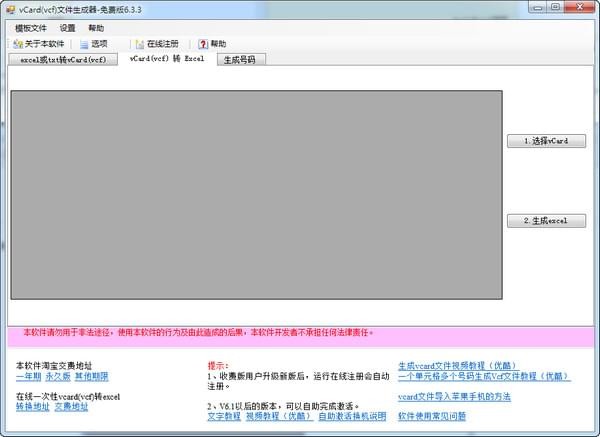The width and height of the screenshot is (600, 437).
Task: Open the 模板文件 menu
Action: click(30, 28)
